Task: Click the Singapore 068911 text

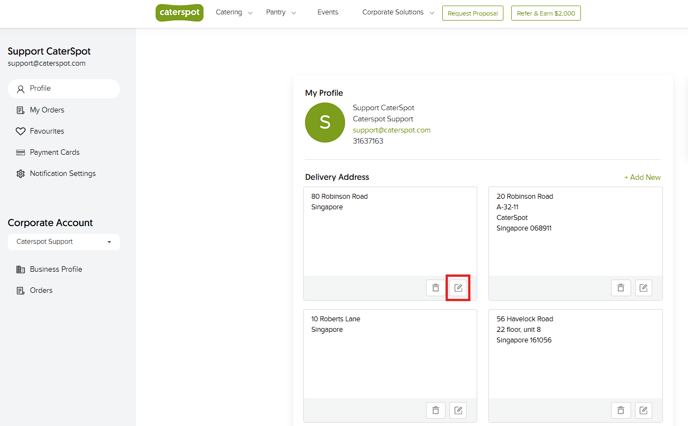Action: pyautogui.click(x=524, y=228)
